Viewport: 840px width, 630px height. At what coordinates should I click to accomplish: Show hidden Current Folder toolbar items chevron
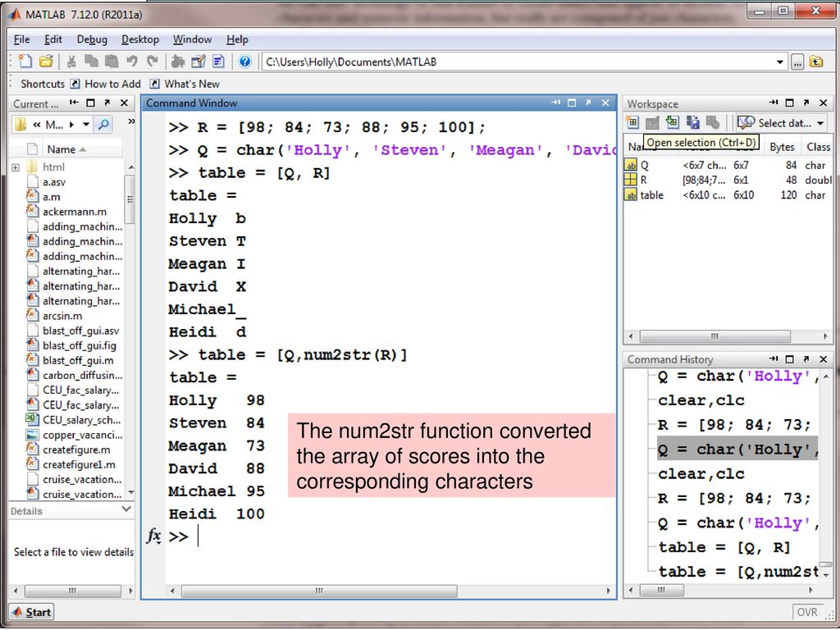131,121
